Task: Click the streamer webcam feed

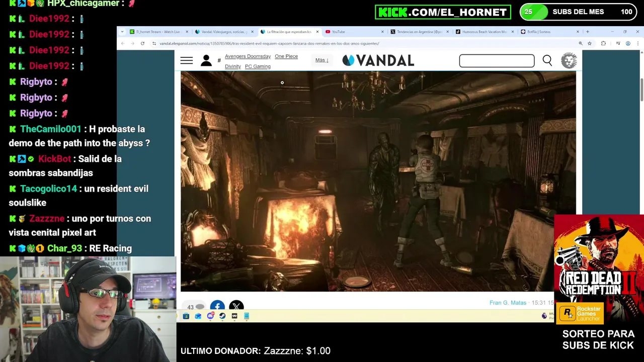Action: pos(88,309)
